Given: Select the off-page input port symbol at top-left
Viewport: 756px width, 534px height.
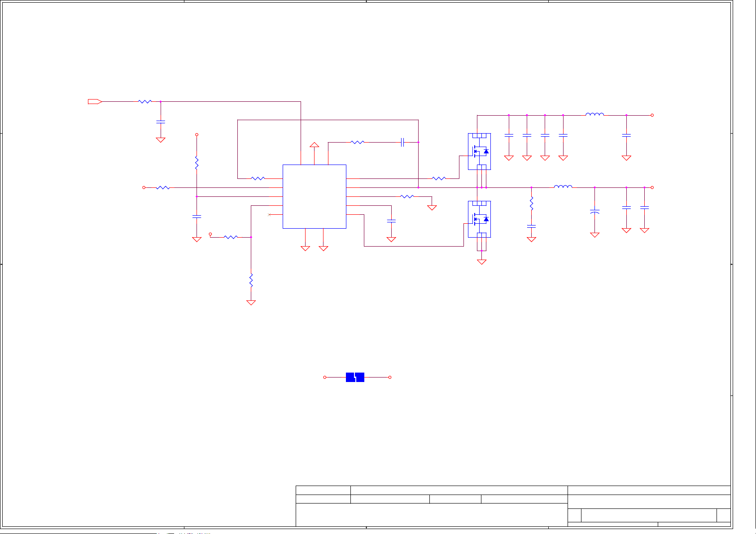Looking at the screenshot, I should click(95, 102).
